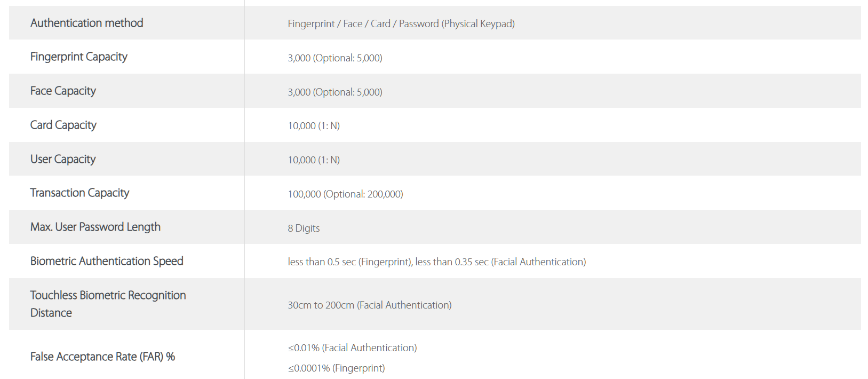Click the 30cm to 200cm distance value
Screen dimensions: 868x379
pyautogui.click(x=369, y=305)
